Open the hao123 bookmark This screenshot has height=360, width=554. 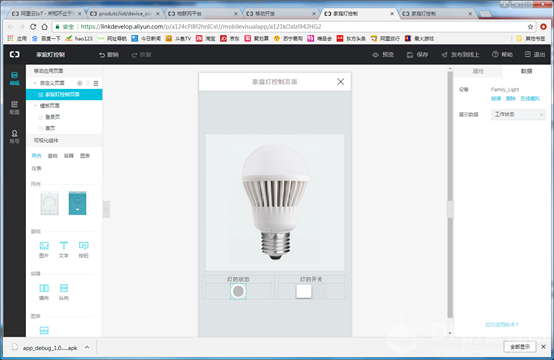[79, 38]
